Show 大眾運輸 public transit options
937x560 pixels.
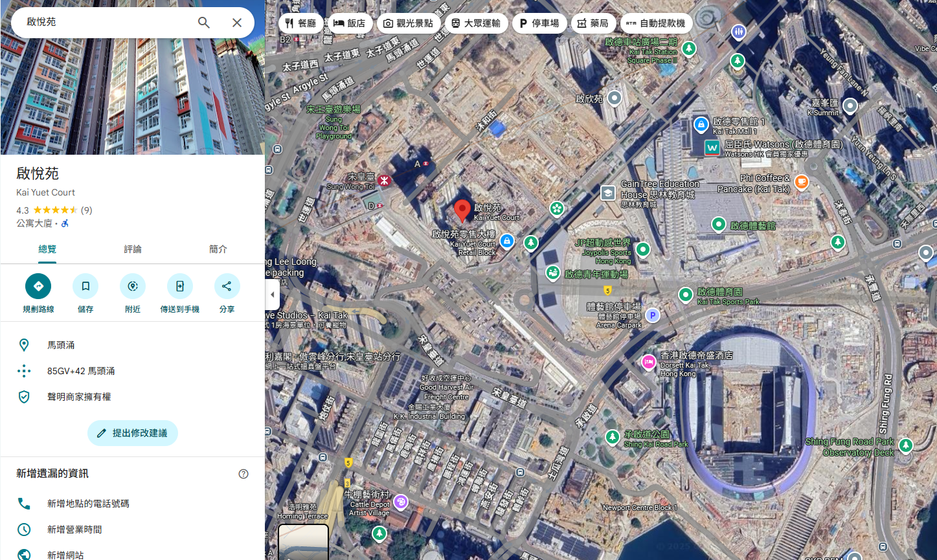point(477,23)
